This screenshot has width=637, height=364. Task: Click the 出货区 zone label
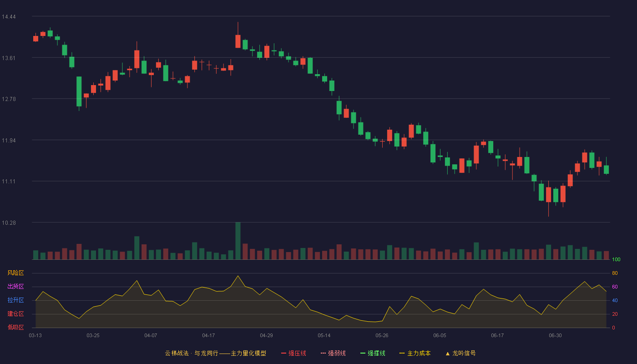click(15, 287)
